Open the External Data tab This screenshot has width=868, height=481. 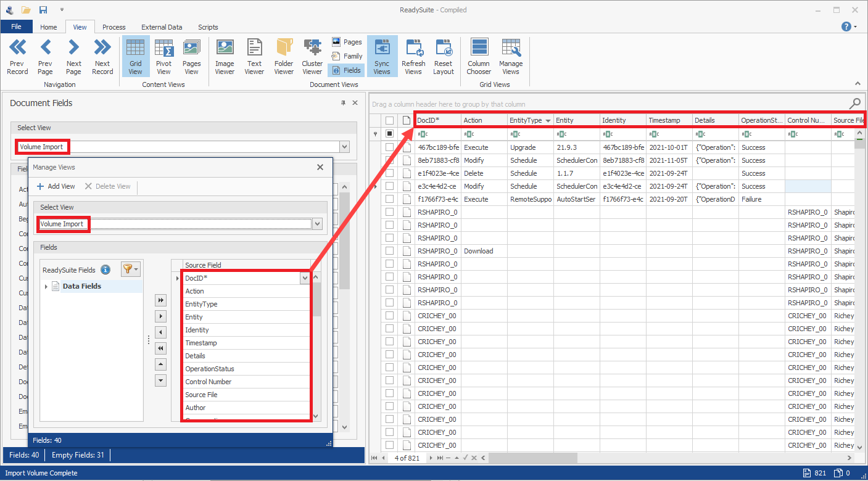162,27
